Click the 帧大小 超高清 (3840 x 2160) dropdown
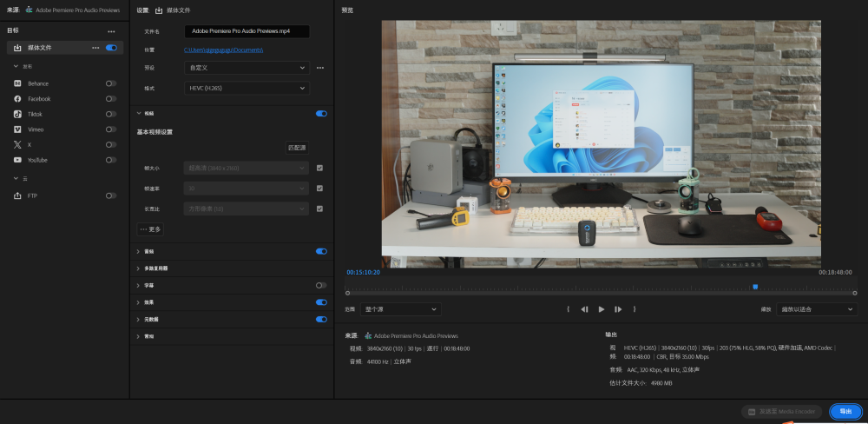868x424 pixels. [247, 168]
